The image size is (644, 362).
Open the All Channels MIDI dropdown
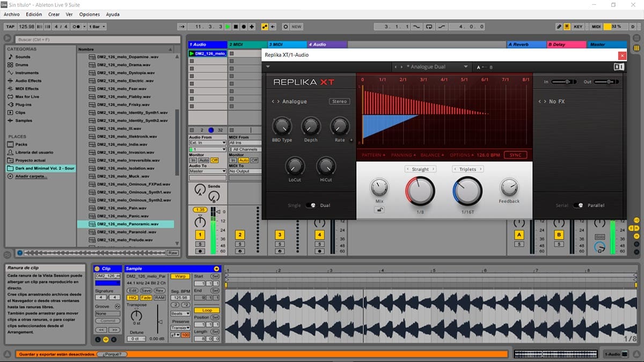[246, 149]
